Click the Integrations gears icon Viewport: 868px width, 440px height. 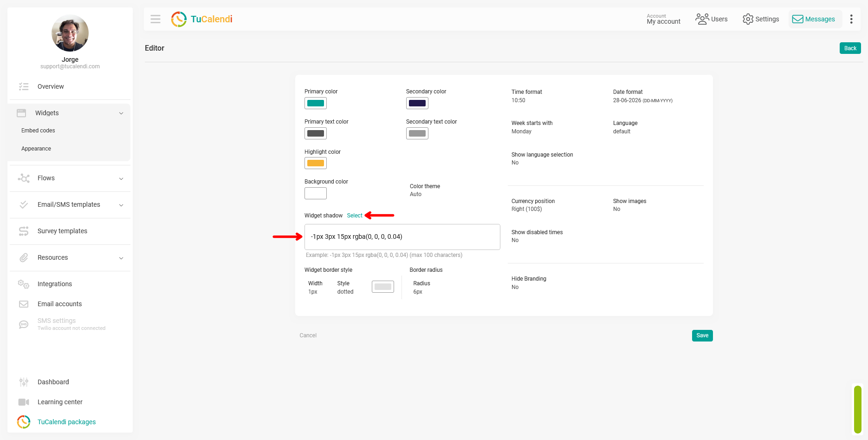pos(24,284)
